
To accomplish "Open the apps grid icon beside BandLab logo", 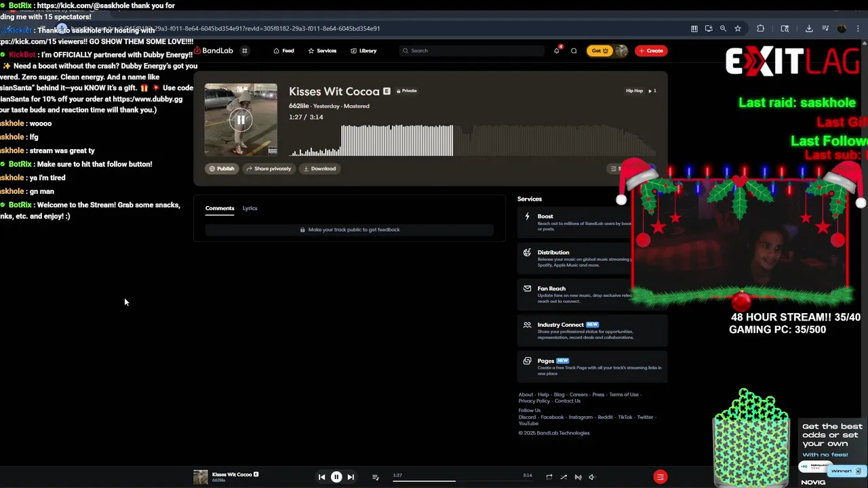I will coord(245,51).
